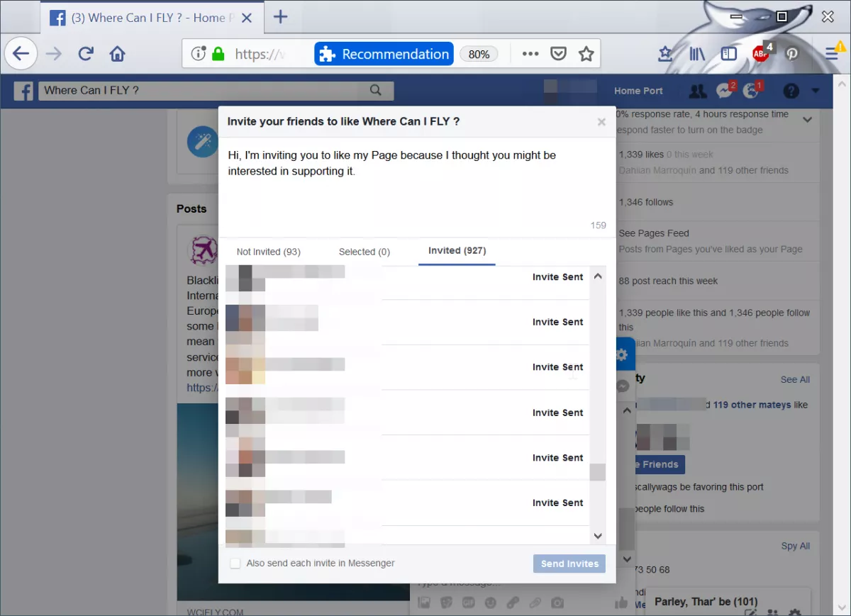The image size is (851, 616).
Task: Click the invite list scroll up arrow
Action: (x=598, y=276)
